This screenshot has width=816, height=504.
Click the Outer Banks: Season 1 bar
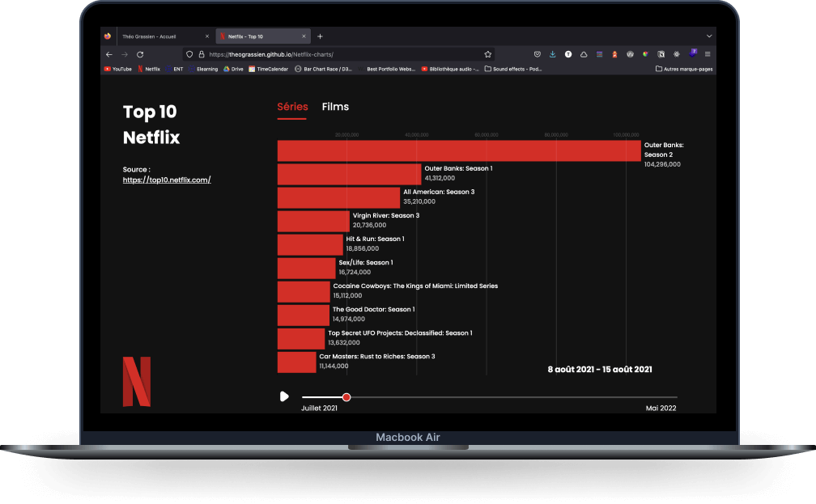tap(349, 174)
